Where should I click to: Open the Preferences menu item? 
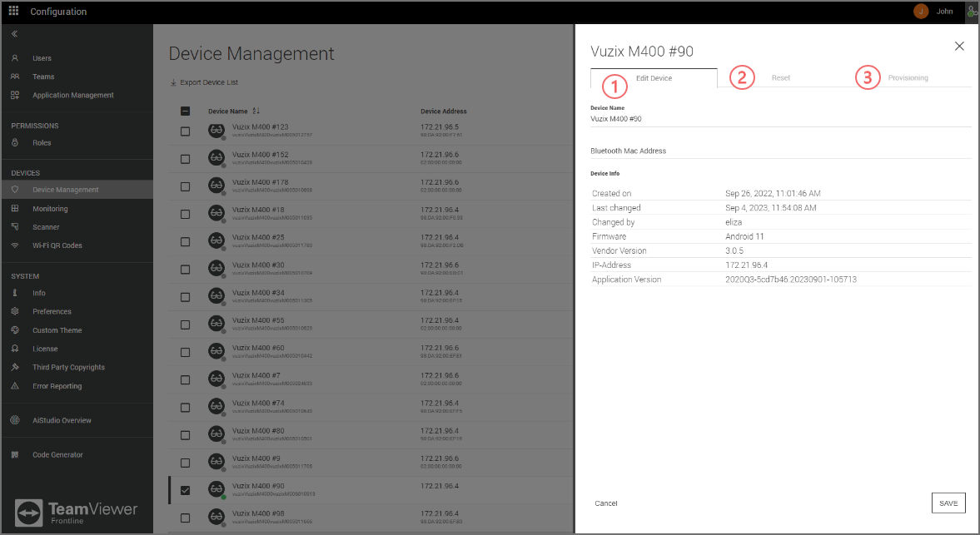[x=52, y=311]
